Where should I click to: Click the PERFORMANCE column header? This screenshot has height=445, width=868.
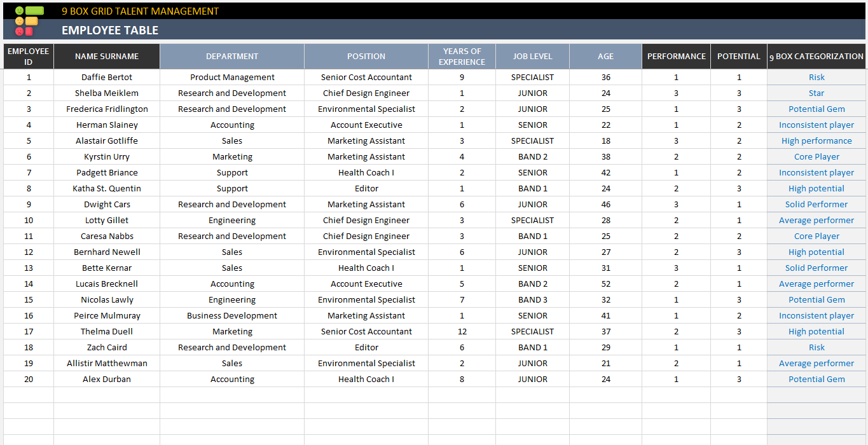[676, 56]
